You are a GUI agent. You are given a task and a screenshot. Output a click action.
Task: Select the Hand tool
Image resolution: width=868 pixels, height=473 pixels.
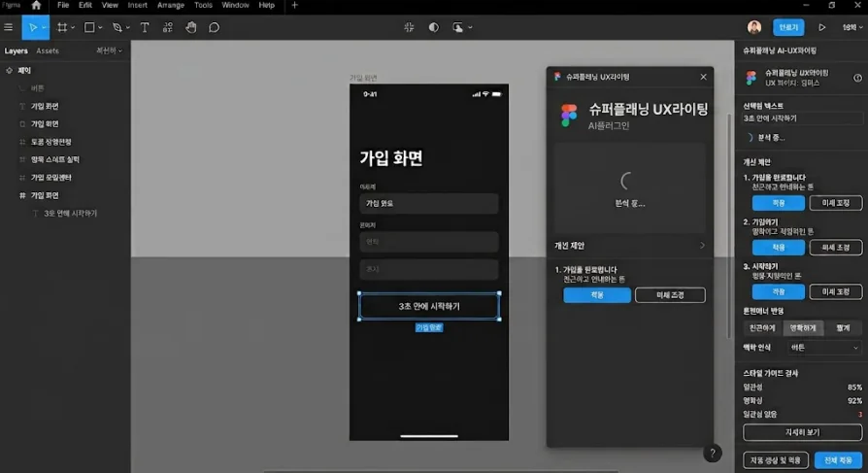click(x=191, y=27)
